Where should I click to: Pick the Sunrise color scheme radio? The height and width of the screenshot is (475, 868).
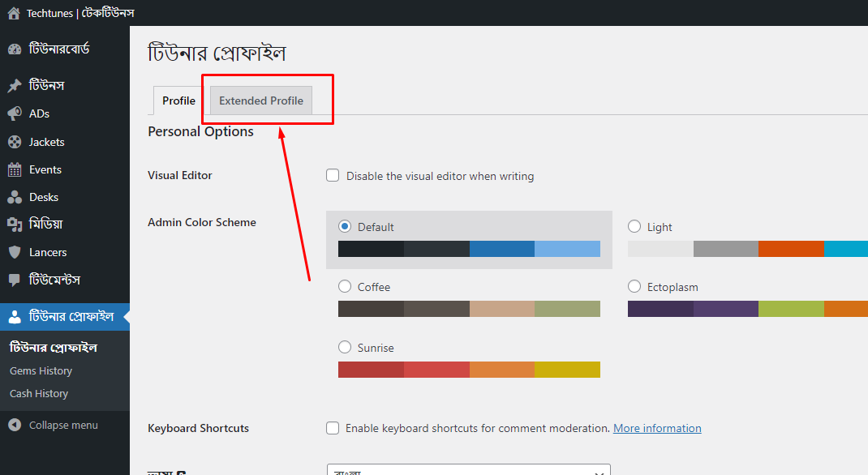(345, 347)
